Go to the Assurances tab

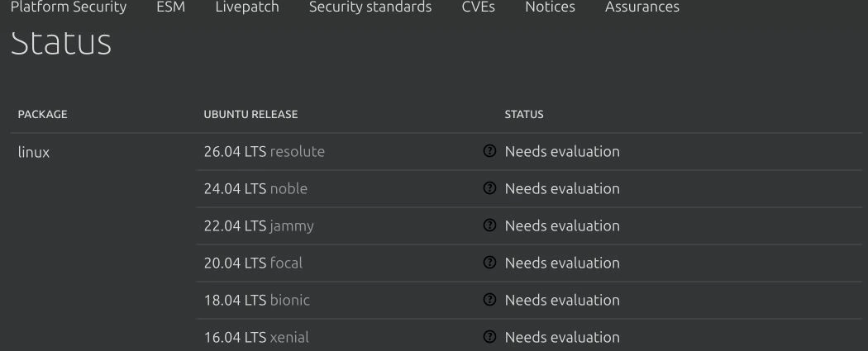point(642,7)
